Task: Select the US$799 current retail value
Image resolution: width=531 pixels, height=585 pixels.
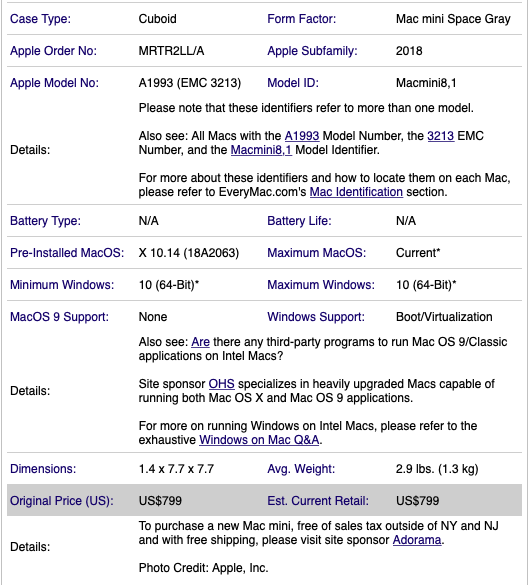Action: 418,501
